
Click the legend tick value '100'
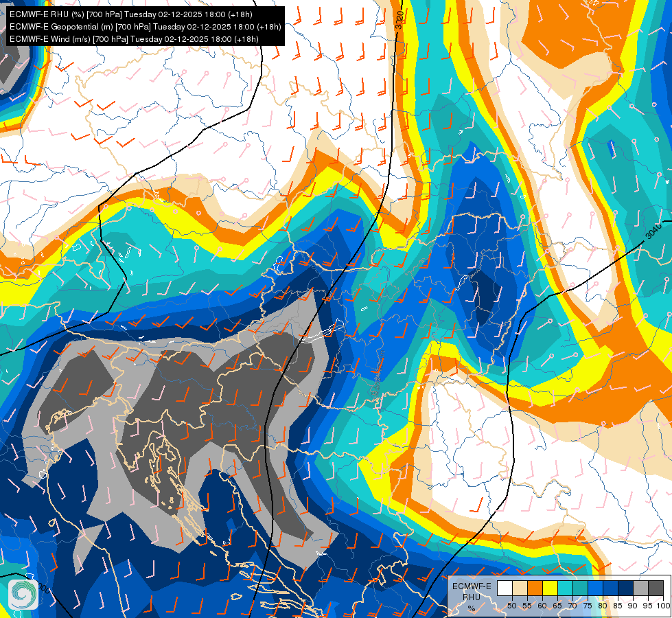point(664,606)
